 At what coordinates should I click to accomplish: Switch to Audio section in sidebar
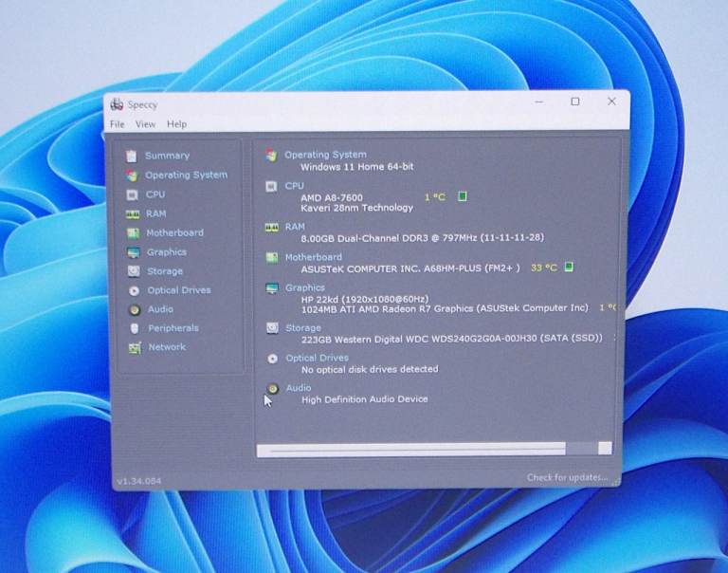click(x=160, y=309)
